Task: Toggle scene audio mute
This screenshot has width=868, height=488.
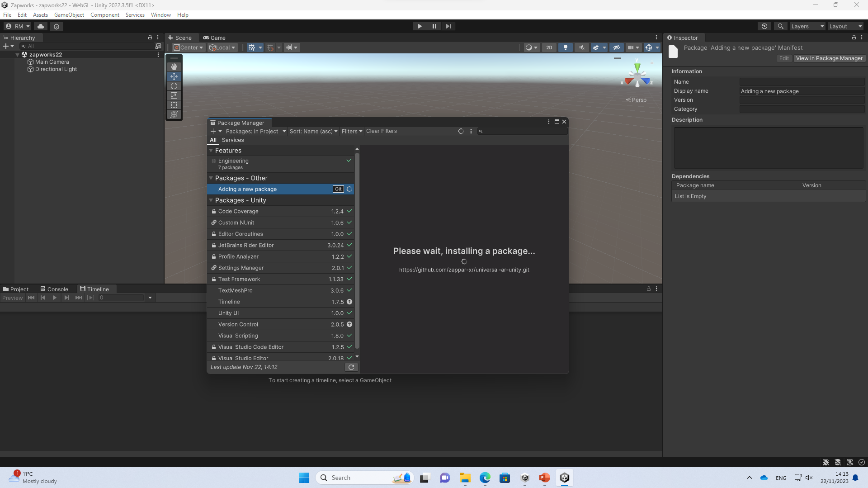Action: (581, 47)
